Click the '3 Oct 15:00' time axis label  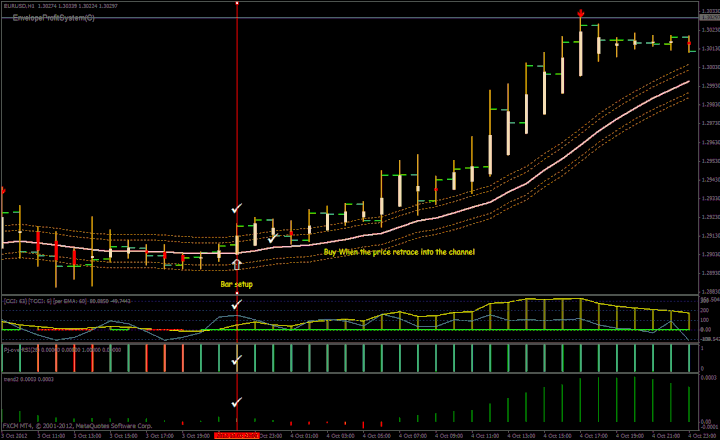(x=124, y=435)
